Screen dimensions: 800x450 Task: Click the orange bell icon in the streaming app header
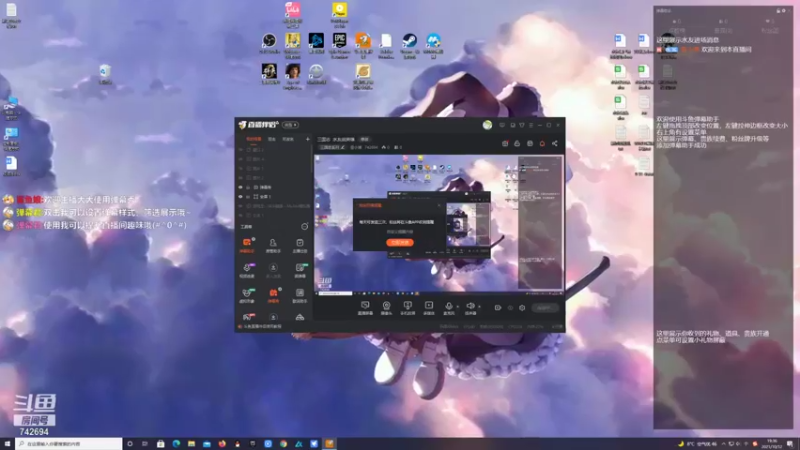point(542,143)
